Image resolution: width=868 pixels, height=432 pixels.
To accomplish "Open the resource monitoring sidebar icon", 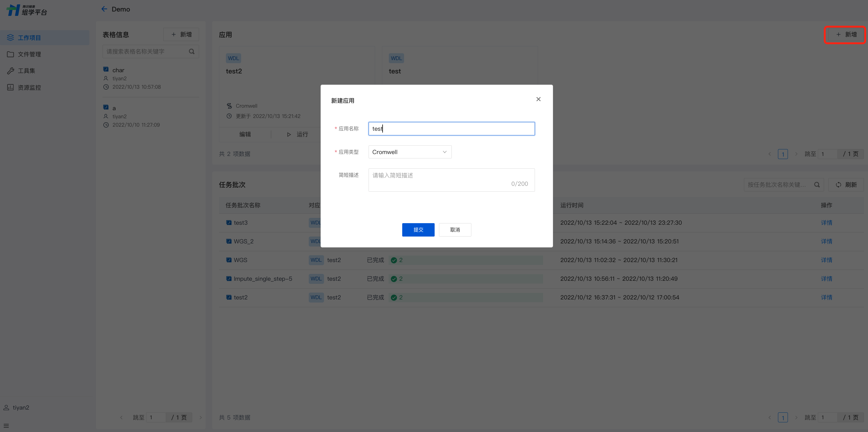I will coord(11,87).
